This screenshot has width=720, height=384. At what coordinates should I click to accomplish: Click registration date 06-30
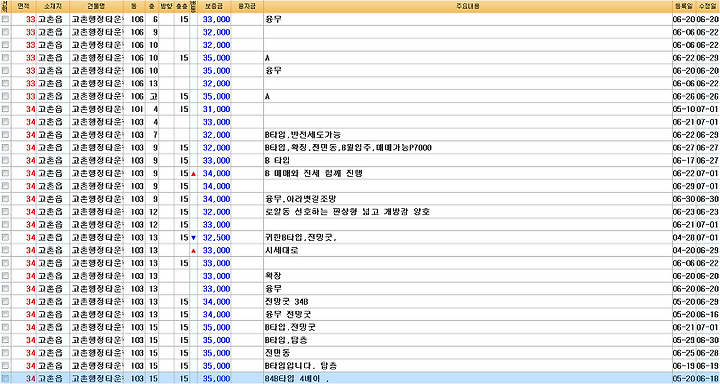(x=684, y=199)
